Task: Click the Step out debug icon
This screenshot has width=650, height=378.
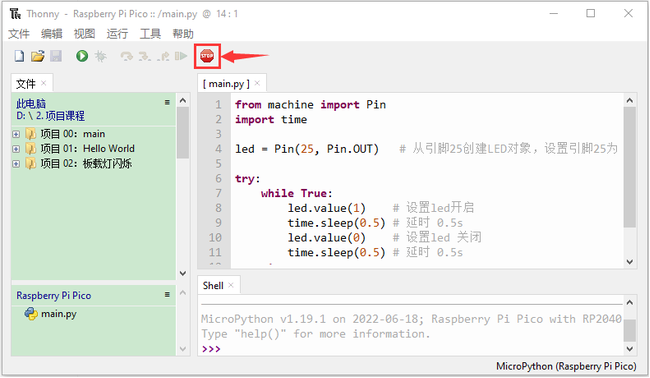Action: (x=163, y=56)
